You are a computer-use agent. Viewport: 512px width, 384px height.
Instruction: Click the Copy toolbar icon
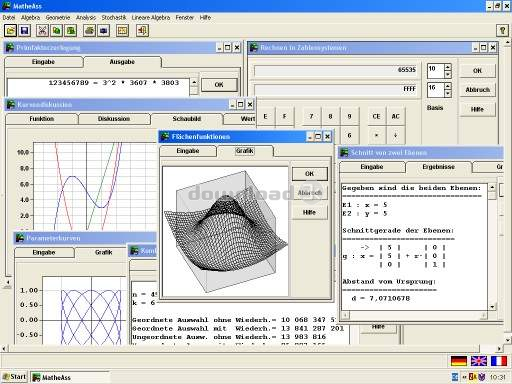pos(56,31)
